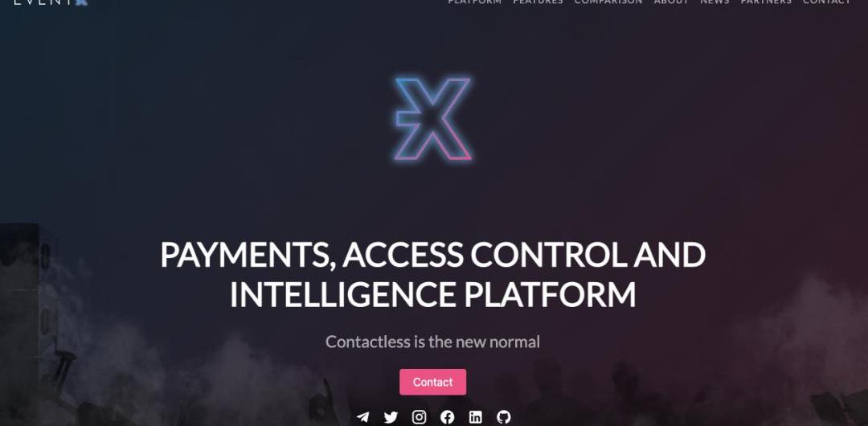Visit the Twitter profile icon
The image size is (868, 426).
click(x=391, y=417)
